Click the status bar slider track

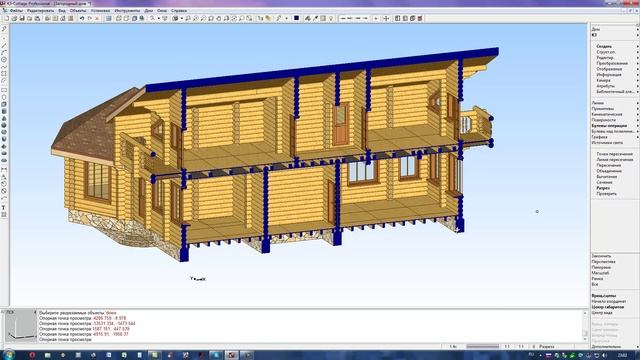(x=482, y=347)
